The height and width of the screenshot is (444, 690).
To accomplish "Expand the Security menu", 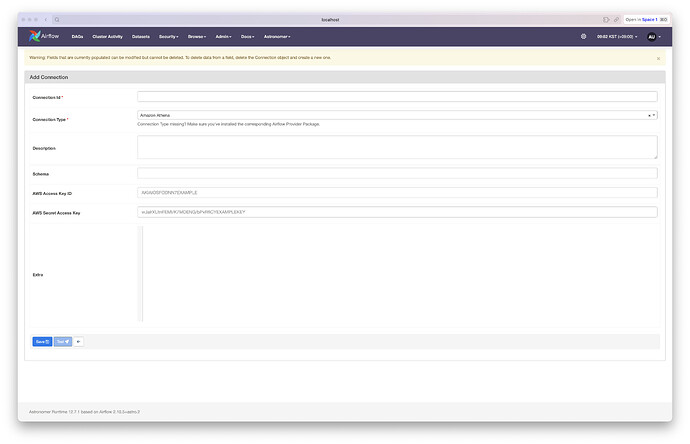I will pos(169,37).
